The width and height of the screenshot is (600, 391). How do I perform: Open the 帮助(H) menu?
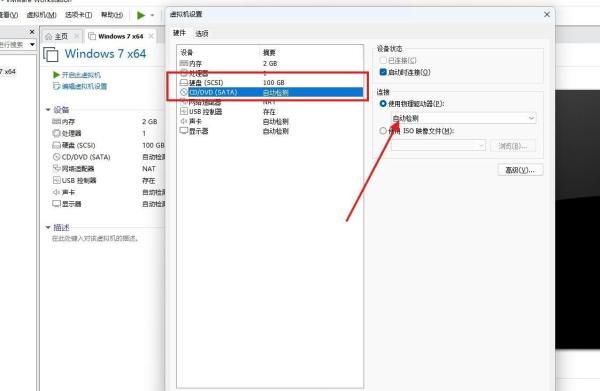tap(112, 15)
